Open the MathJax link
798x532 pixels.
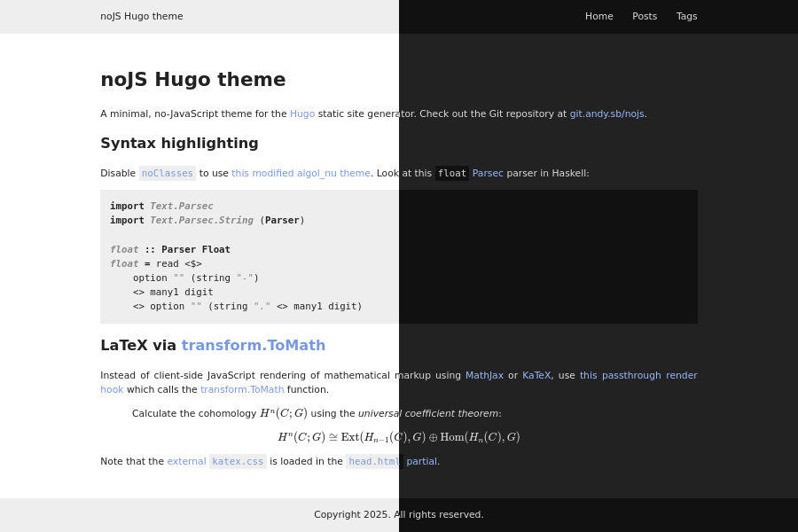pos(484,375)
